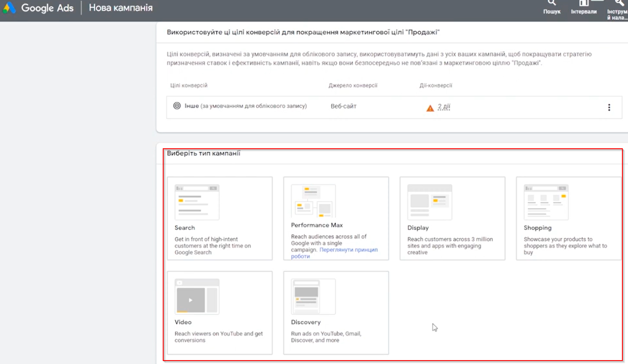Click the Video card description text
Screen dimensions: 628x364
[219, 337]
